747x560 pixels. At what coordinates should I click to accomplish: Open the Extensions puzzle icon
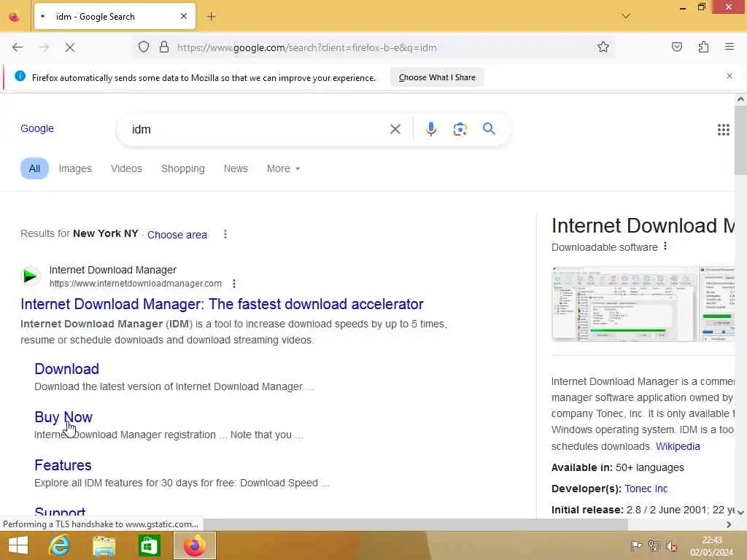pyautogui.click(x=703, y=47)
